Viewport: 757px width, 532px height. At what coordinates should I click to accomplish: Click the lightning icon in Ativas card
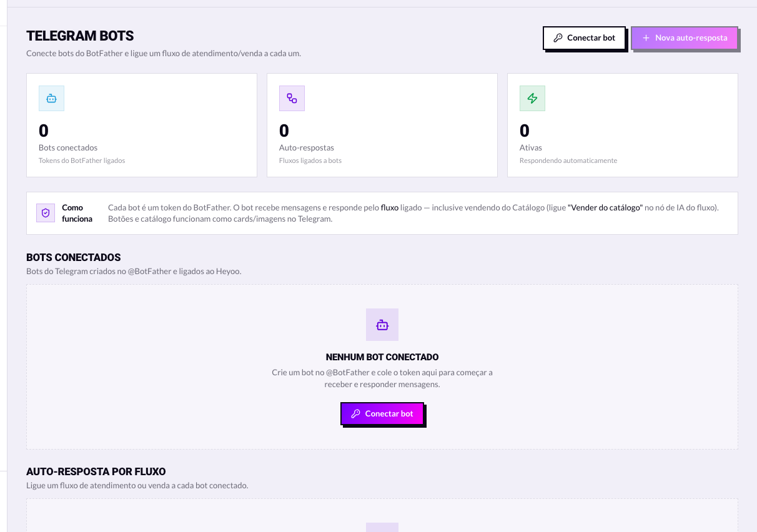pyautogui.click(x=532, y=98)
